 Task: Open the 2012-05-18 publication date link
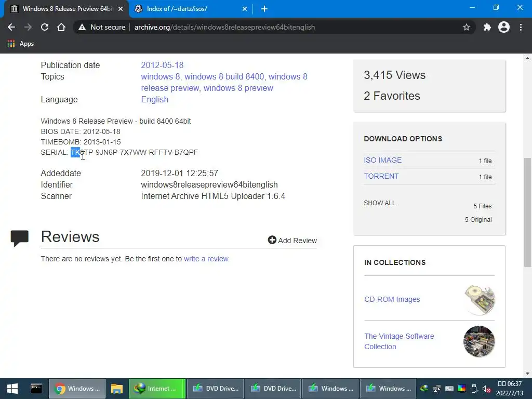coord(162,65)
